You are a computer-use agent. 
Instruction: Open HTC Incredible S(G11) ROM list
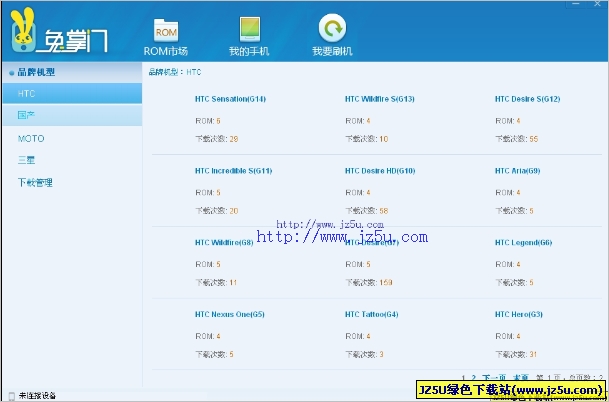pos(233,171)
